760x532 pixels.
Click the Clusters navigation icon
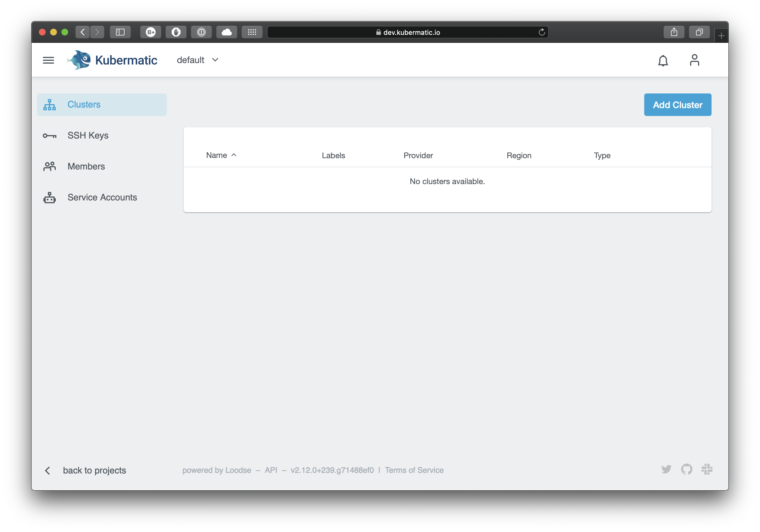pyautogui.click(x=50, y=104)
